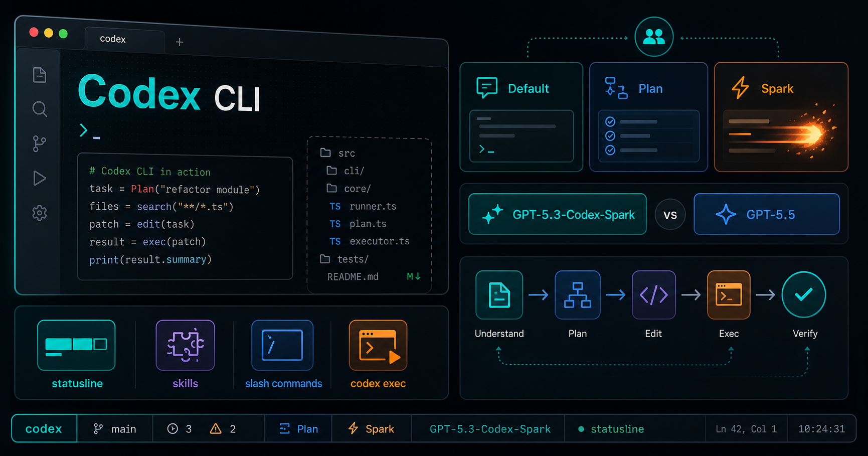Open the Default card terminal preview
Screen dimensions: 868x456
(x=522, y=136)
